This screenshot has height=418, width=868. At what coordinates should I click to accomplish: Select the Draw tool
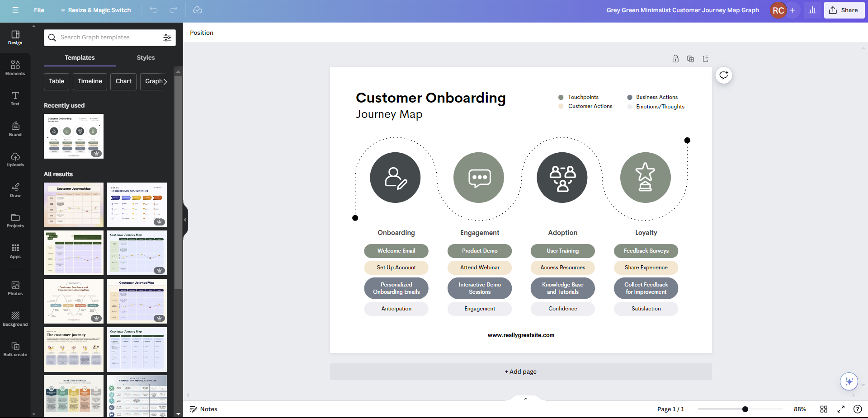(x=15, y=190)
